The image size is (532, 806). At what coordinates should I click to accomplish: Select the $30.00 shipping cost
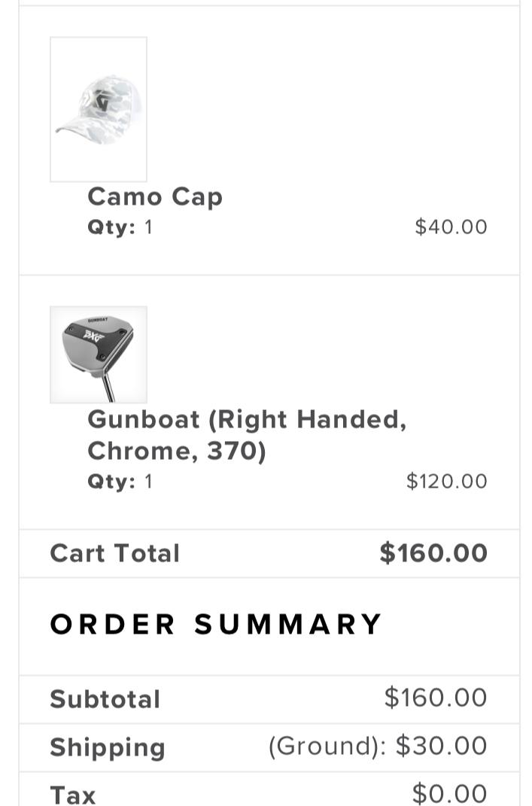click(442, 746)
